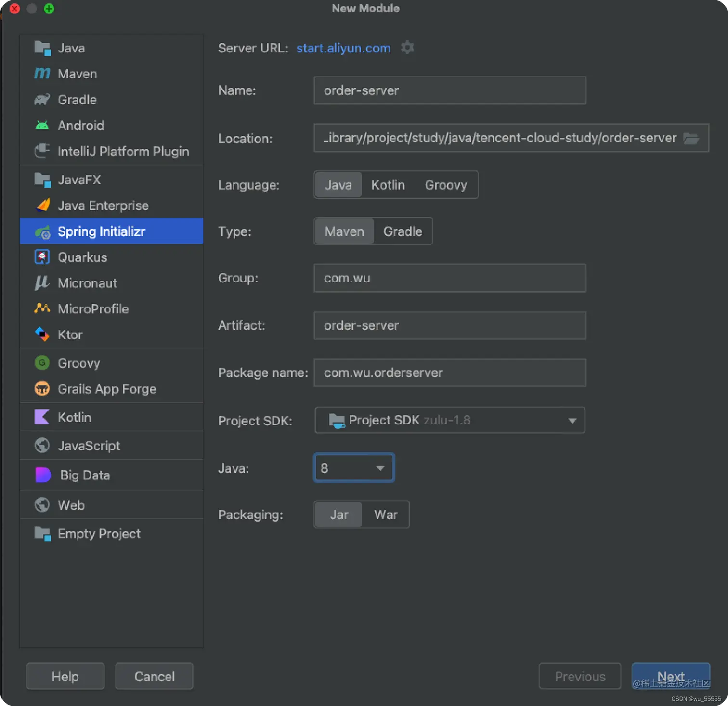
Task: Click the Cancel button
Action: [154, 676]
